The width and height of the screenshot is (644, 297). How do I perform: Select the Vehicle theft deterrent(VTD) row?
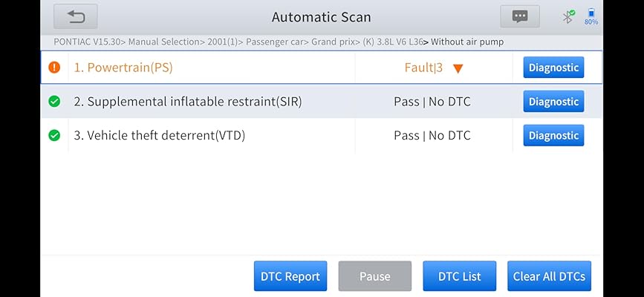point(159,135)
